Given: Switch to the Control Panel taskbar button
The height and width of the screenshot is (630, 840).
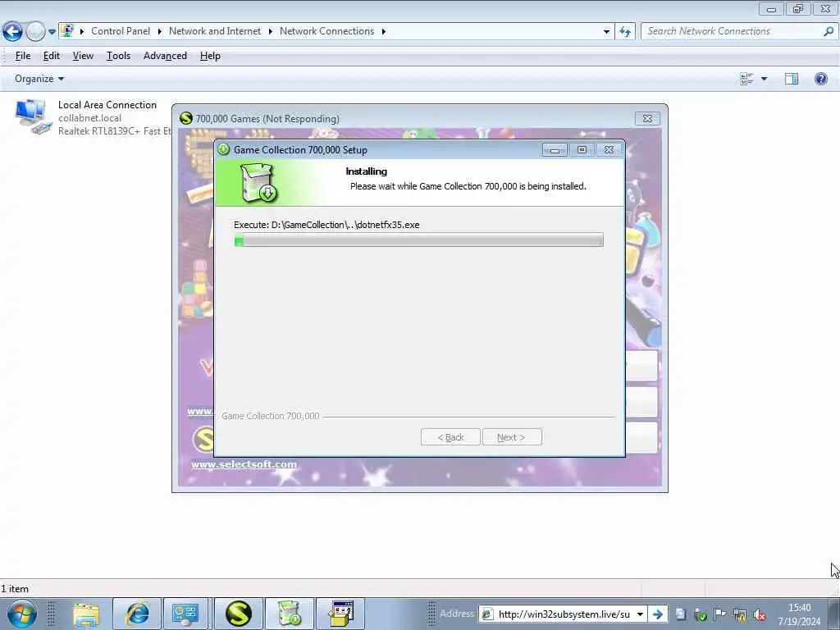Looking at the screenshot, I should coord(185,614).
